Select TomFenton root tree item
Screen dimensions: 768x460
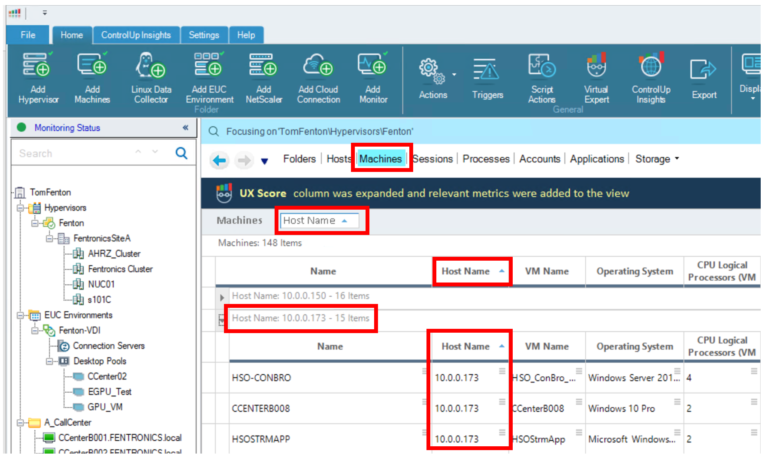(50, 193)
